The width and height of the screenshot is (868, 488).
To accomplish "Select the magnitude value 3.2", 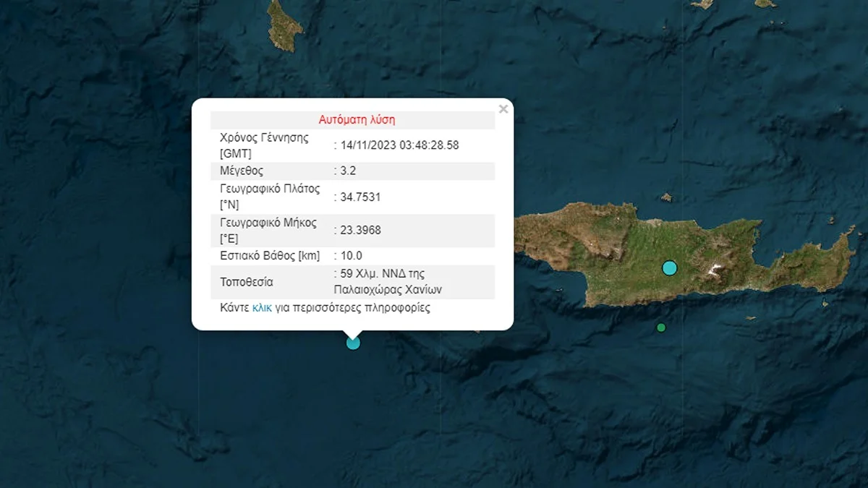I will coord(348,171).
